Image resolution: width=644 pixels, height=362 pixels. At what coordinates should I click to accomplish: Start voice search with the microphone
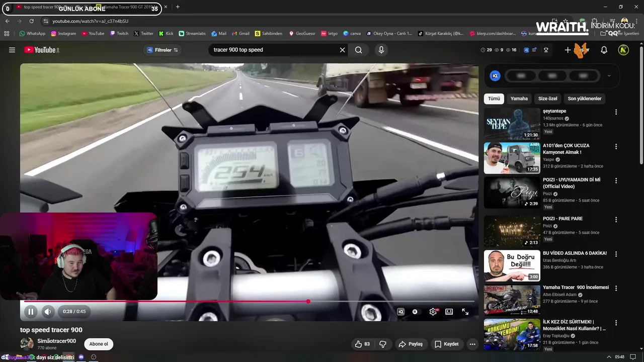[x=381, y=50]
